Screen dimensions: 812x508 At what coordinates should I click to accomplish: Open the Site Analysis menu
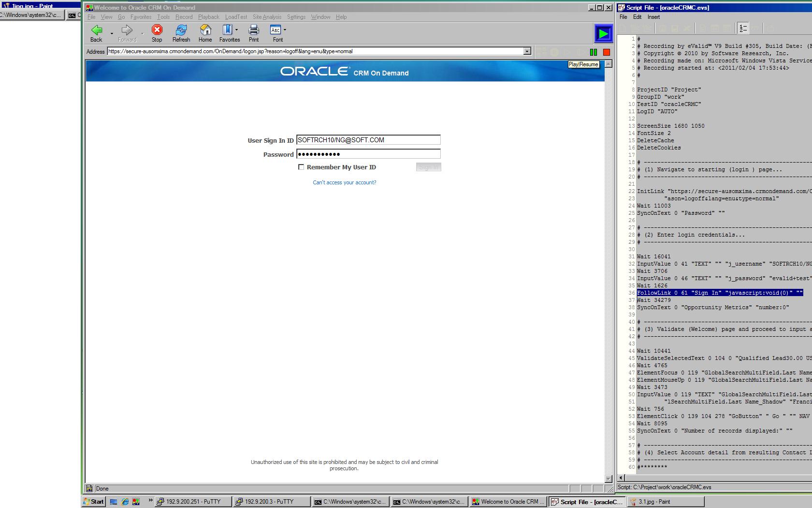[x=267, y=17]
